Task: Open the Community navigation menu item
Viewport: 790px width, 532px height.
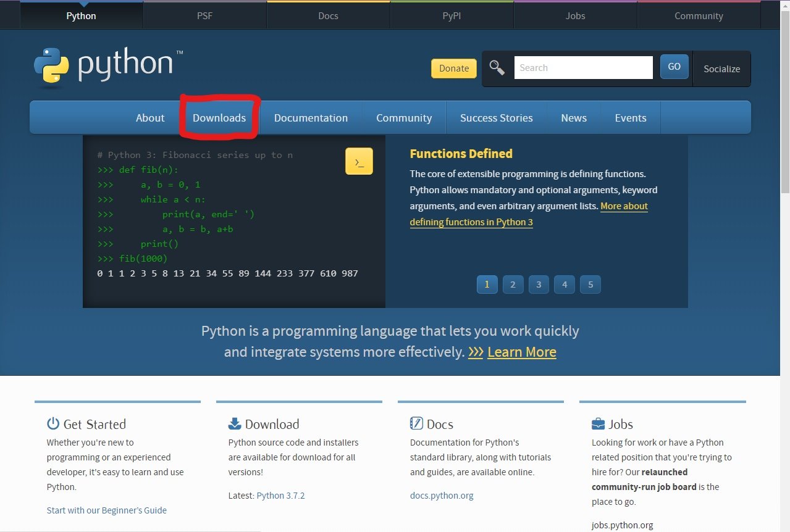Action: pyautogui.click(x=404, y=118)
